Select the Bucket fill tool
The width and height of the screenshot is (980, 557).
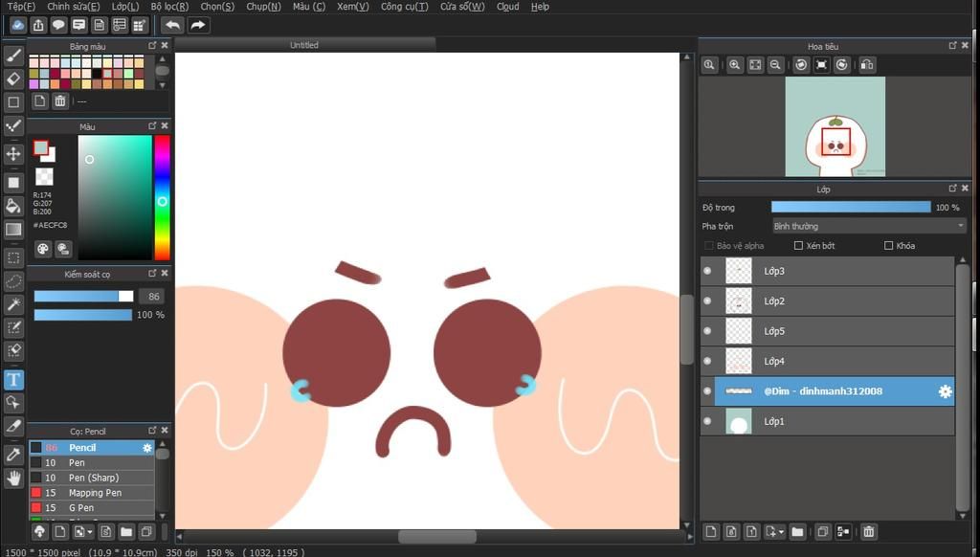pos(13,206)
